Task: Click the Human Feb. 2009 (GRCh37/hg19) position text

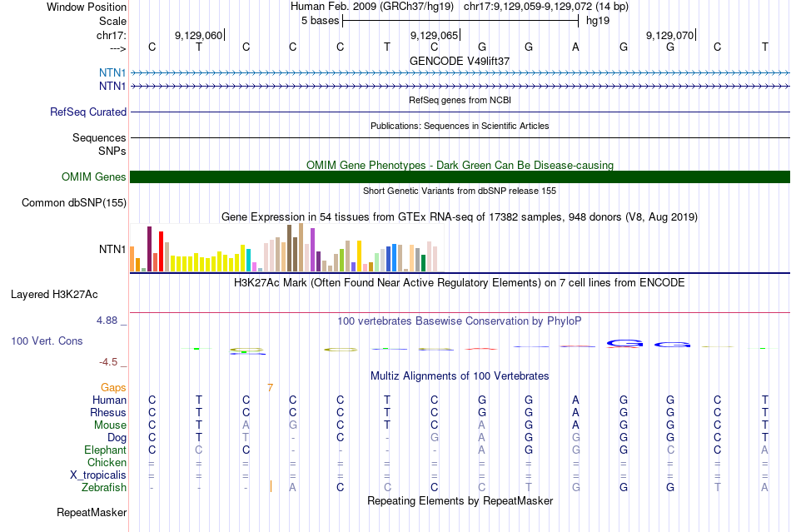Action: 372,7
